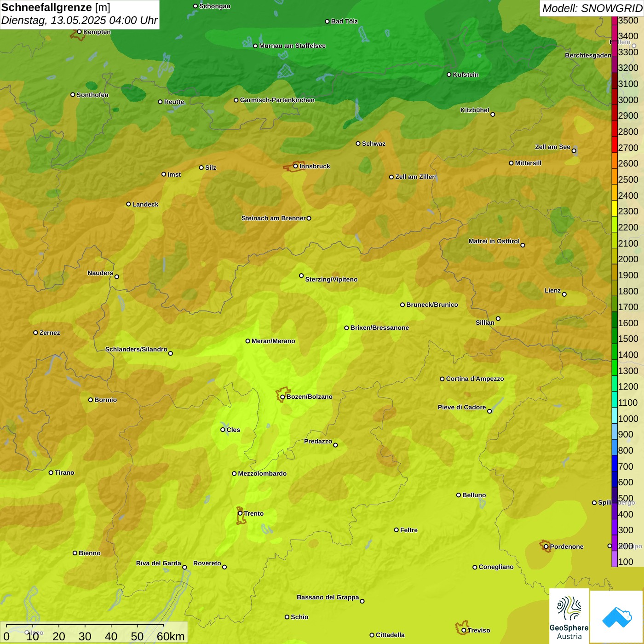Click the 2700 m red legend swatch
644x644 pixels.
(x=615, y=144)
